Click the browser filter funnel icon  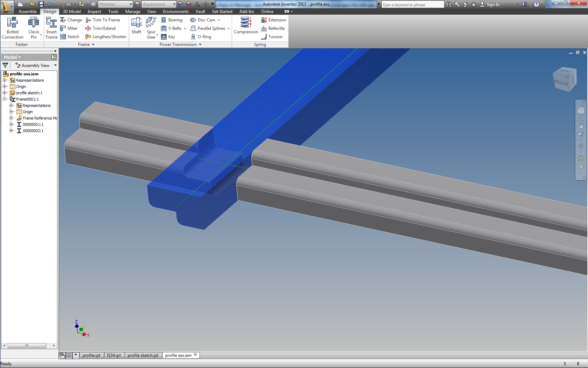pyautogui.click(x=5, y=66)
